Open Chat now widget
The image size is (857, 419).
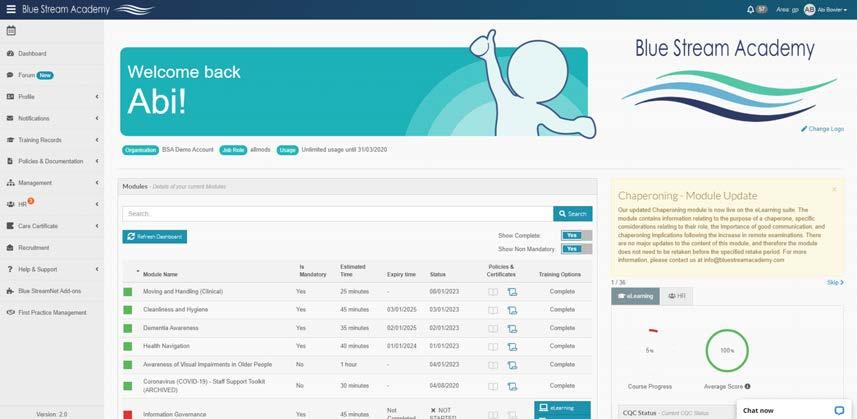pos(794,410)
